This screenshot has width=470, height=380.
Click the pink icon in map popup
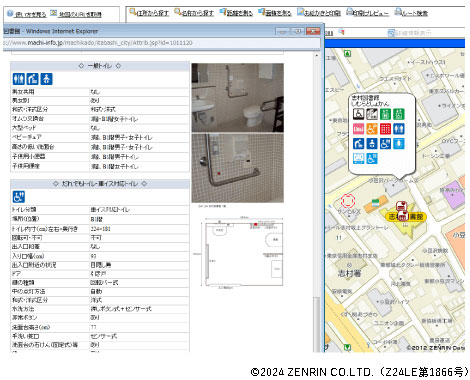click(358, 129)
